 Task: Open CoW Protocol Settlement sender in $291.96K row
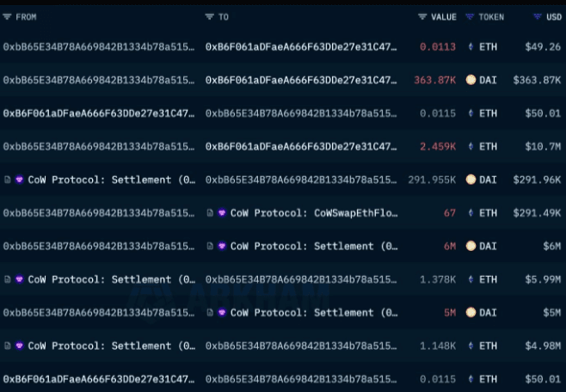click(x=112, y=180)
